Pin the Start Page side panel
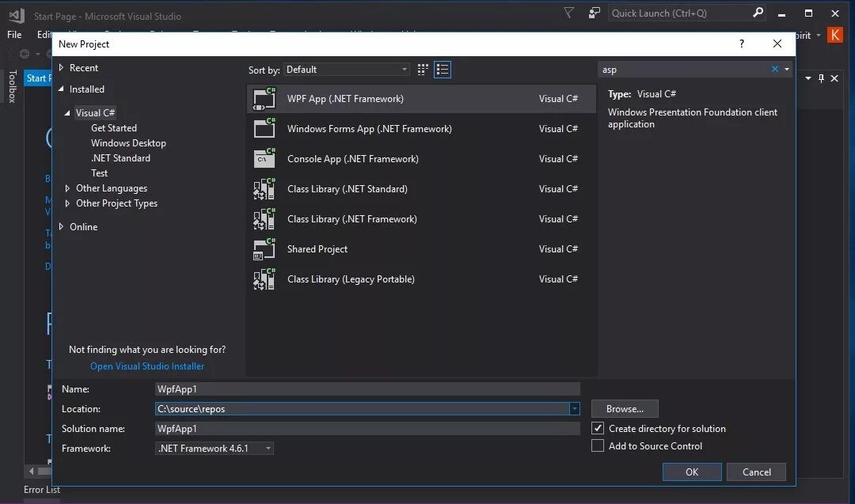 tap(821, 78)
